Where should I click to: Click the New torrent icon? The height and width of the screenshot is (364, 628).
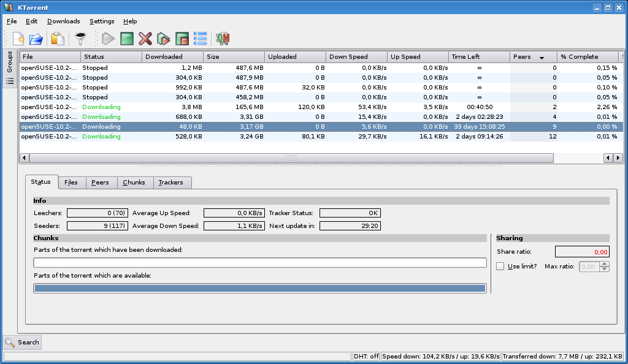pyautogui.click(x=18, y=39)
